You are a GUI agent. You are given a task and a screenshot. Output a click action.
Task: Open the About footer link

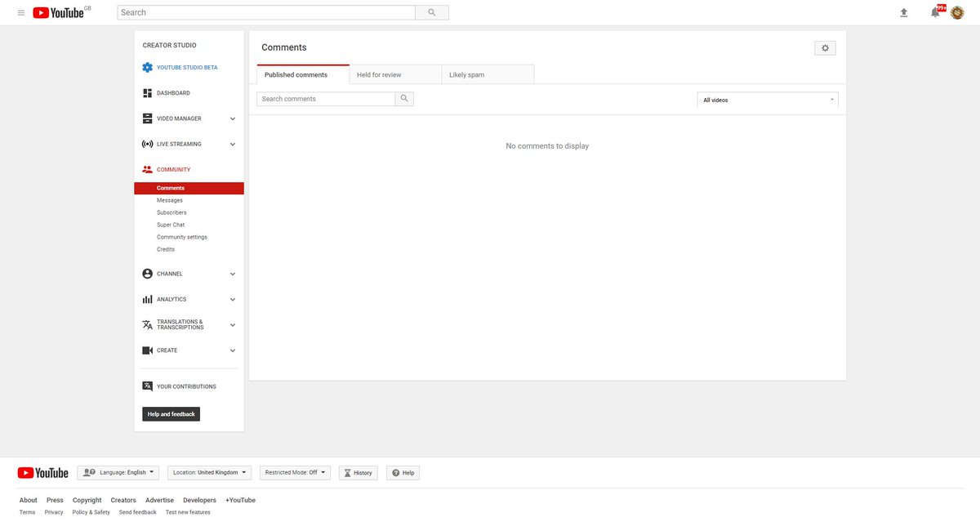click(x=29, y=500)
